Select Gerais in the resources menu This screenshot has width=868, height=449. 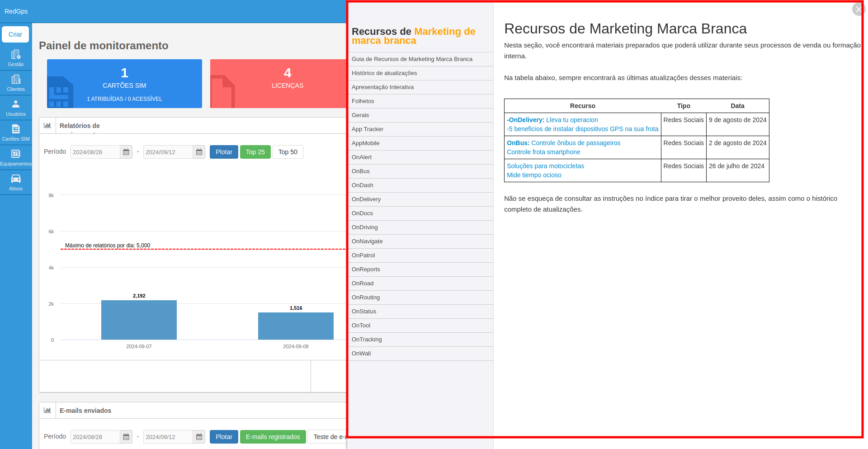tap(420, 115)
